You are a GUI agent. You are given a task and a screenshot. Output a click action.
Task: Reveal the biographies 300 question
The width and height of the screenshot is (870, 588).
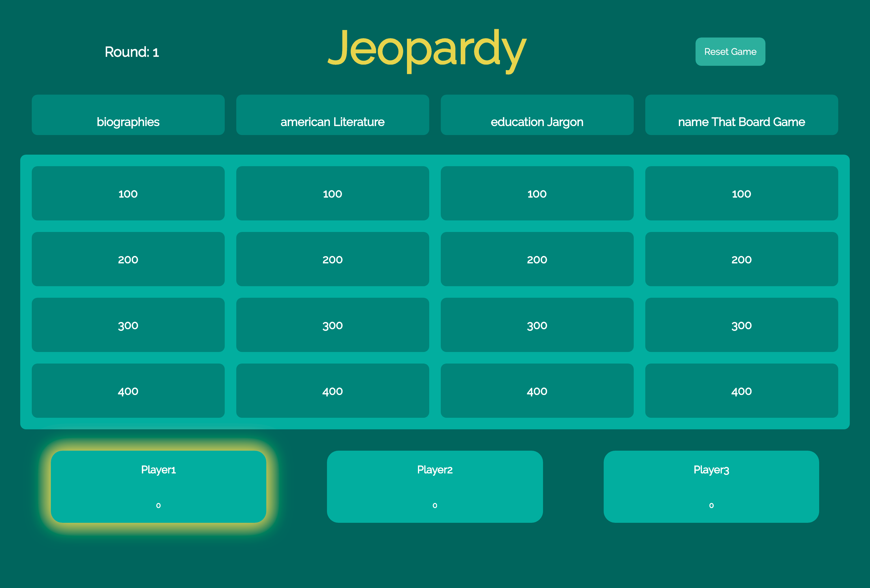128,325
